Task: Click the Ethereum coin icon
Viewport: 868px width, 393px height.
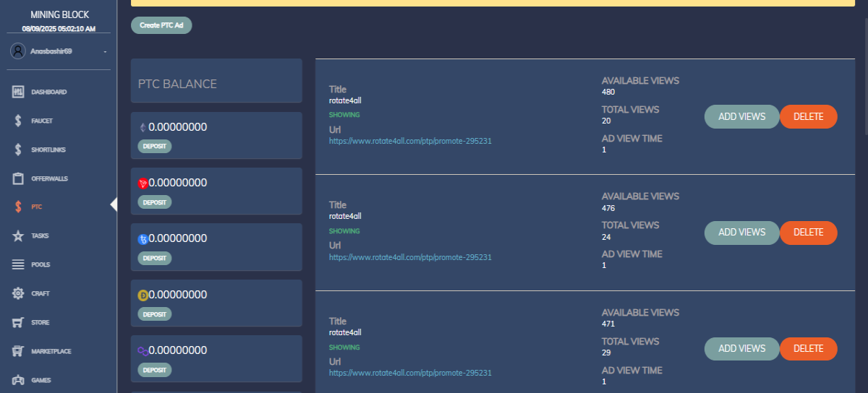Action: click(x=142, y=128)
